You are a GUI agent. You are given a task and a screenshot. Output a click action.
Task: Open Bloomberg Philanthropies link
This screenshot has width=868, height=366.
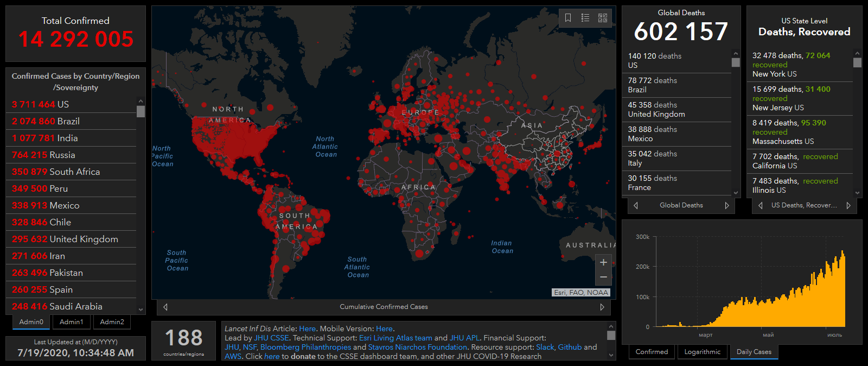305,347
